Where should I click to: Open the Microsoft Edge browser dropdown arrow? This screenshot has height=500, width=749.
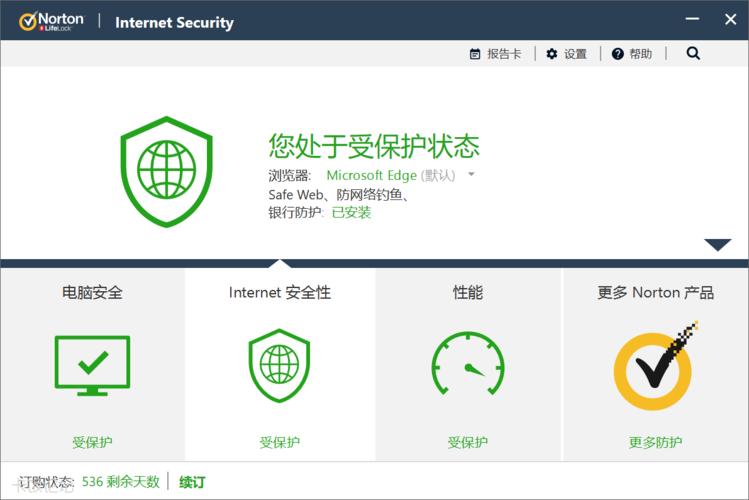(x=471, y=175)
